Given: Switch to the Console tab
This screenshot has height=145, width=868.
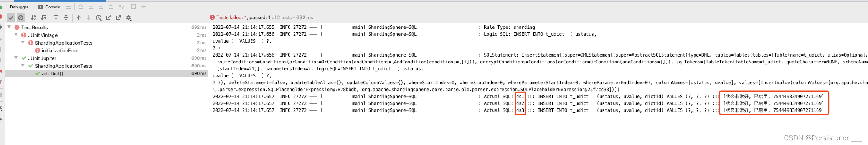Looking at the screenshot, I should [x=49, y=7].
